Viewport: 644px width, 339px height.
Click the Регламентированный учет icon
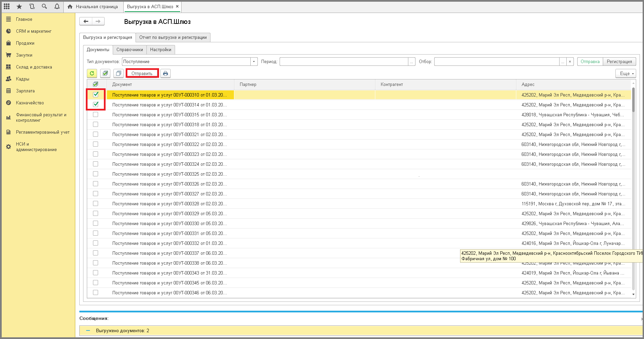point(9,132)
